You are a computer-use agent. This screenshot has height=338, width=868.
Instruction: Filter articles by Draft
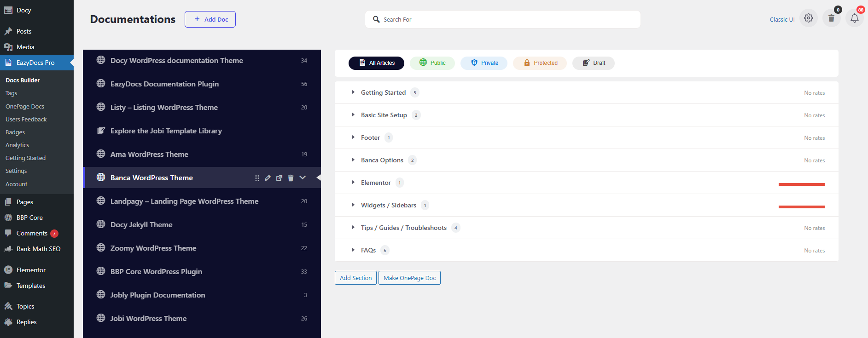pos(594,63)
